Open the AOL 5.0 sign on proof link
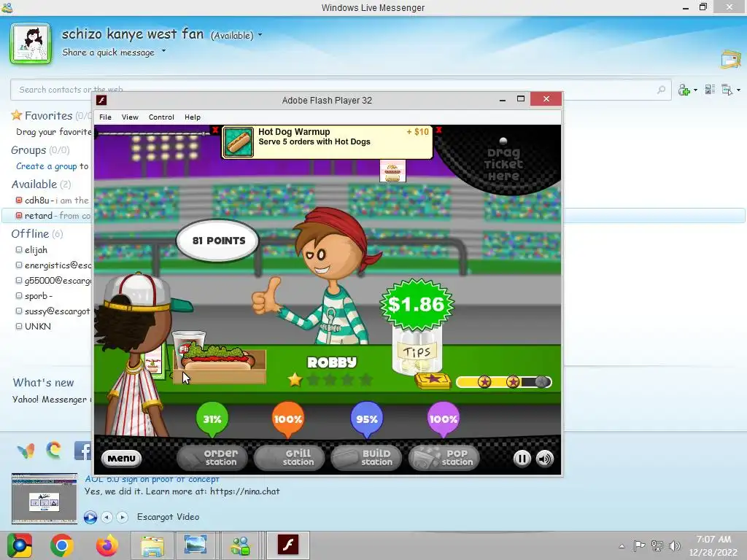 [x=152, y=478]
